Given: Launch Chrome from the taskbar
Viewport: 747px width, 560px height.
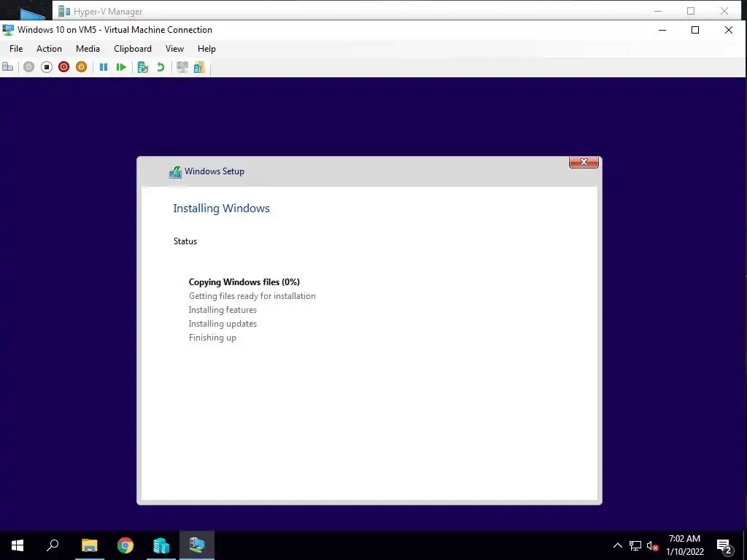Looking at the screenshot, I should pos(125,545).
